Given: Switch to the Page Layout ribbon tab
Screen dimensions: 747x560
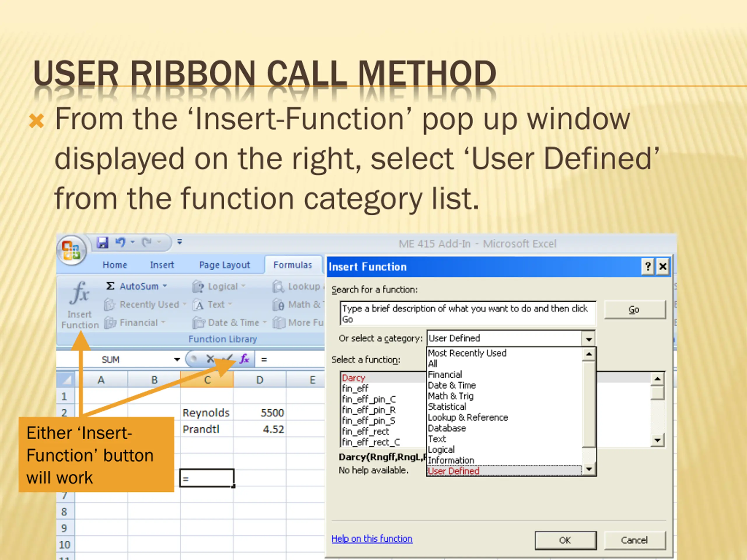Looking at the screenshot, I should tap(225, 265).
